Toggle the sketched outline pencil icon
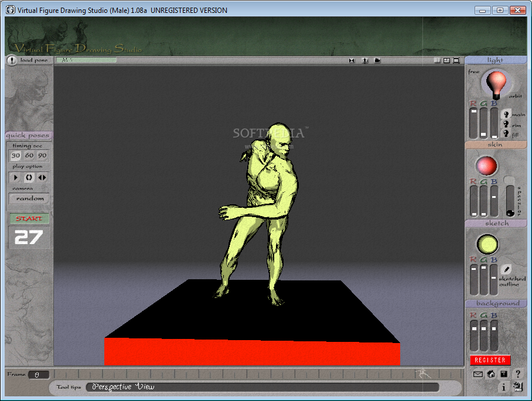Screen dimensions: 532x401 [506, 269]
